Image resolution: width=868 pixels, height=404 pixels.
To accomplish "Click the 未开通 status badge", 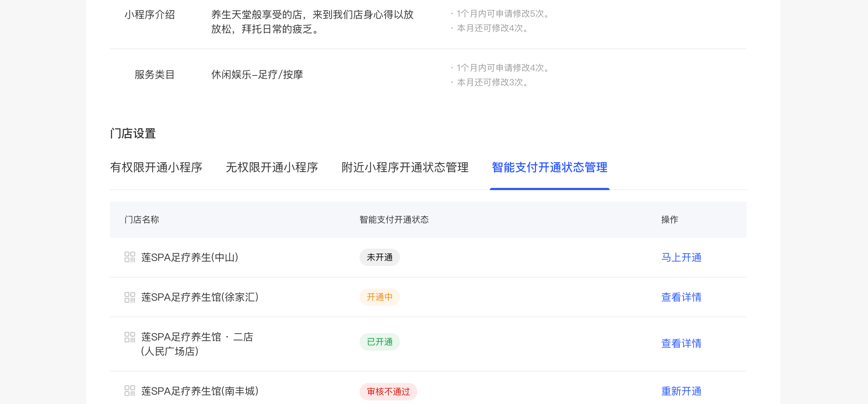I will click(x=379, y=257).
